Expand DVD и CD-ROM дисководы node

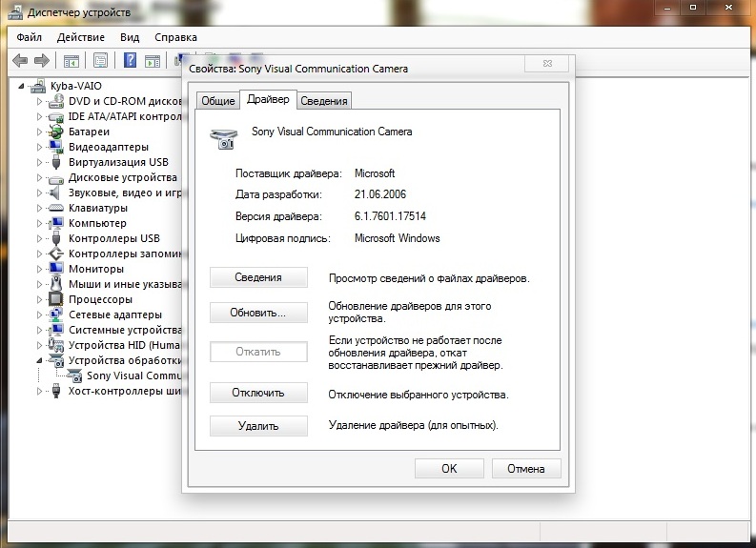(x=39, y=102)
